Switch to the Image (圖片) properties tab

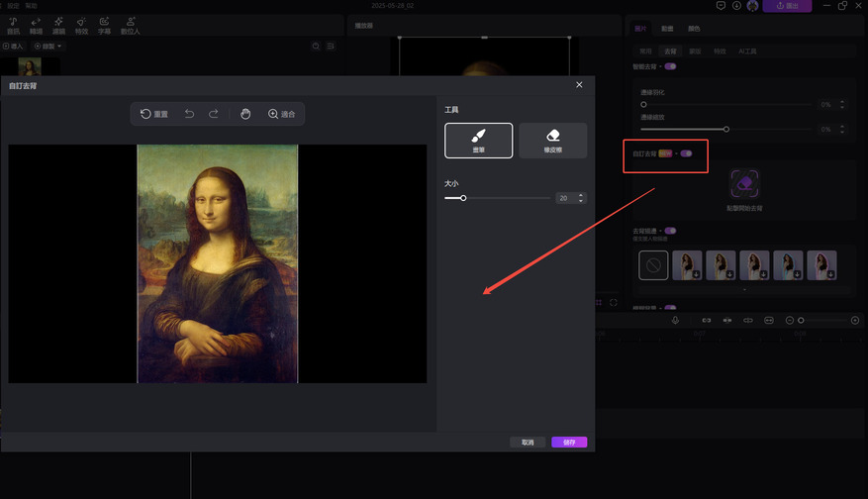coord(640,29)
